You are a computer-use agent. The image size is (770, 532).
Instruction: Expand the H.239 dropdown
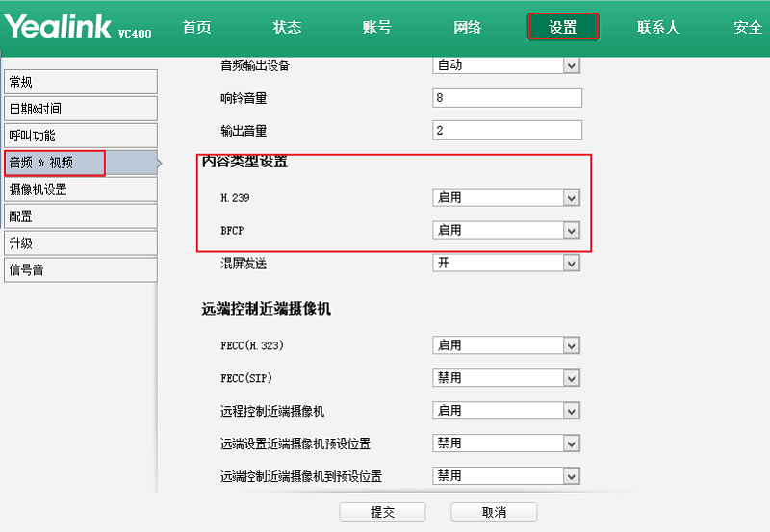click(506, 198)
